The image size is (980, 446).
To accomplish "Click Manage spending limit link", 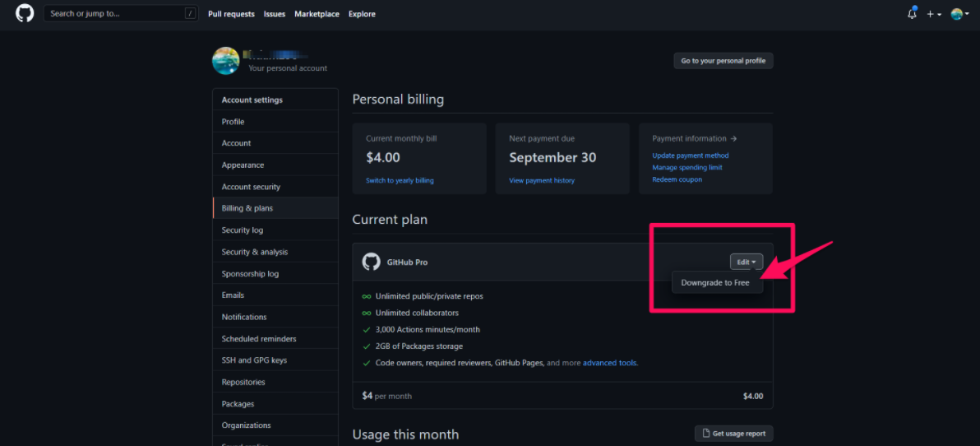I will tap(687, 168).
